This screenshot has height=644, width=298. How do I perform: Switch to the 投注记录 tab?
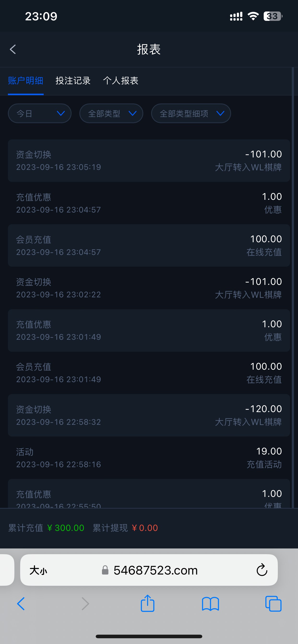[x=73, y=81]
